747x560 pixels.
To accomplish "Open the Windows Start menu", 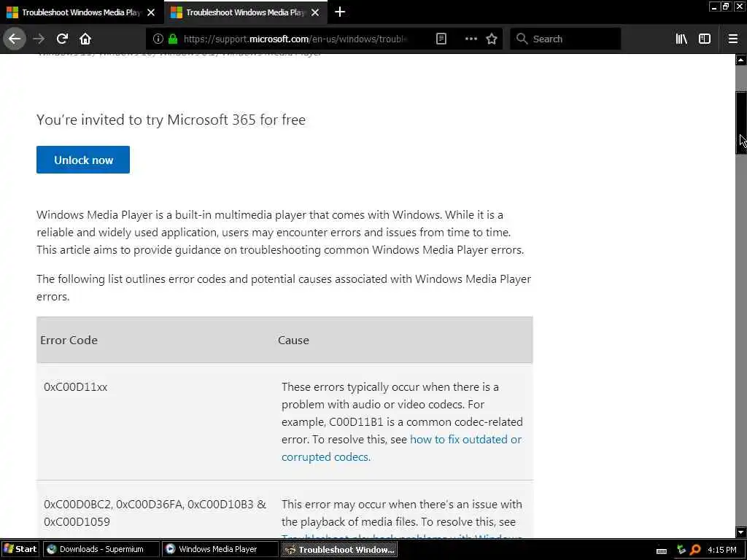I will [x=20, y=549].
